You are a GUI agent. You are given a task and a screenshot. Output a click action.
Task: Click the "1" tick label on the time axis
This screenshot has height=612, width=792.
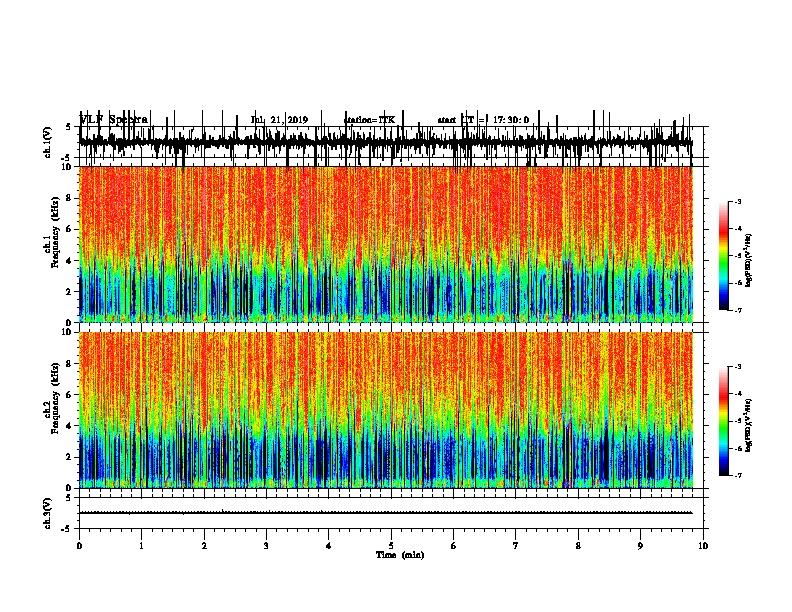click(141, 546)
